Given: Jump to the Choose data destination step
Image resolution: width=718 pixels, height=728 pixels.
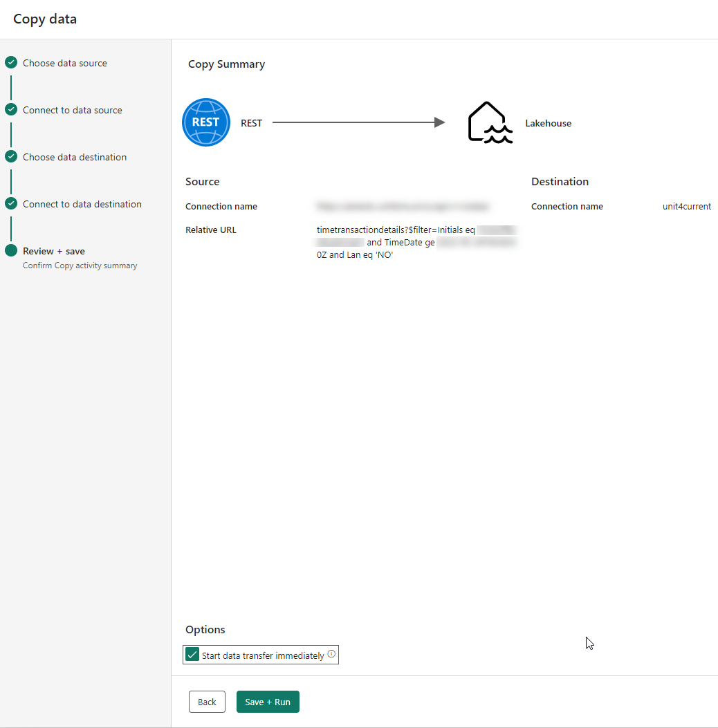Looking at the screenshot, I should (75, 157).
